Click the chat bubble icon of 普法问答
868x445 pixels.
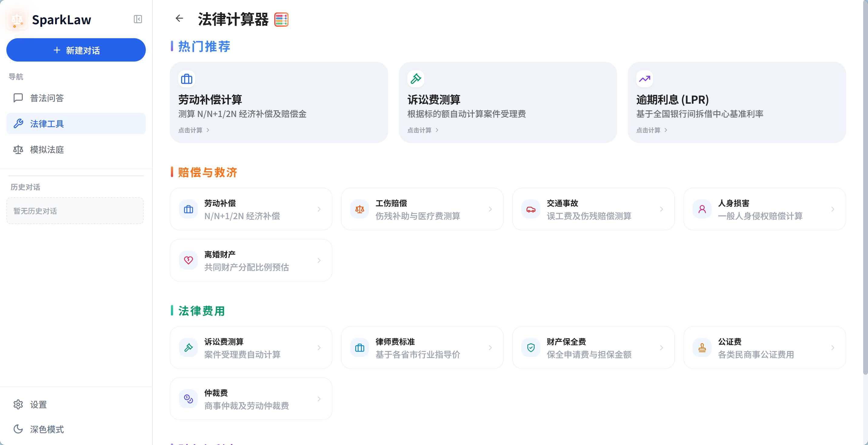tap(18, 98)
